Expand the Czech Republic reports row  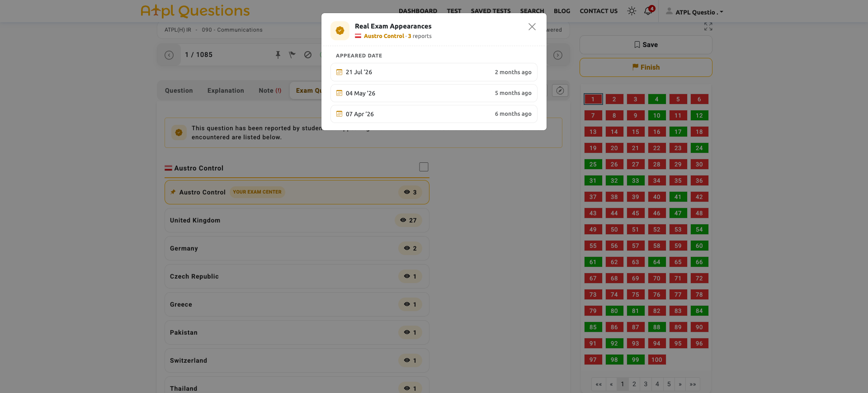coord(297,276)
